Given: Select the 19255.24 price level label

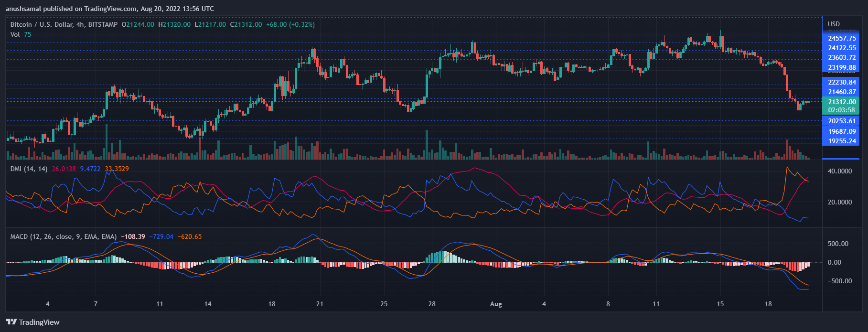Looking at the screenshot, I should (842, 141).
